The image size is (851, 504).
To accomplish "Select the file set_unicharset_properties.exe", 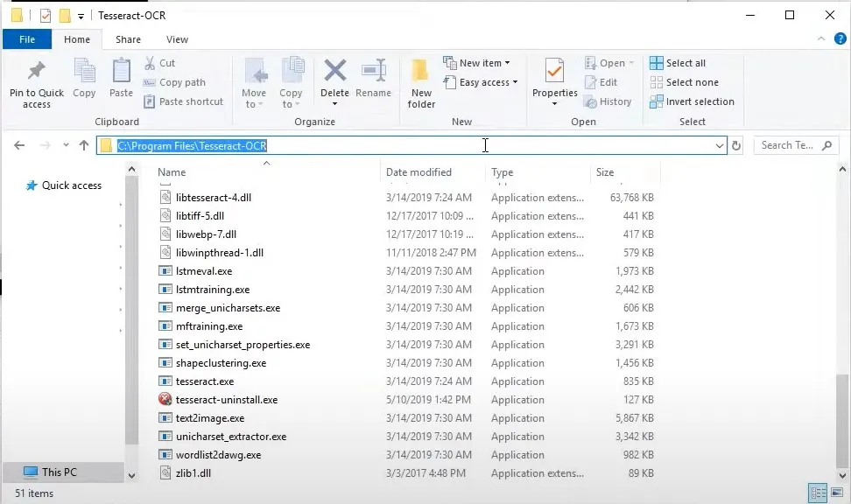I will coord(243,345).
